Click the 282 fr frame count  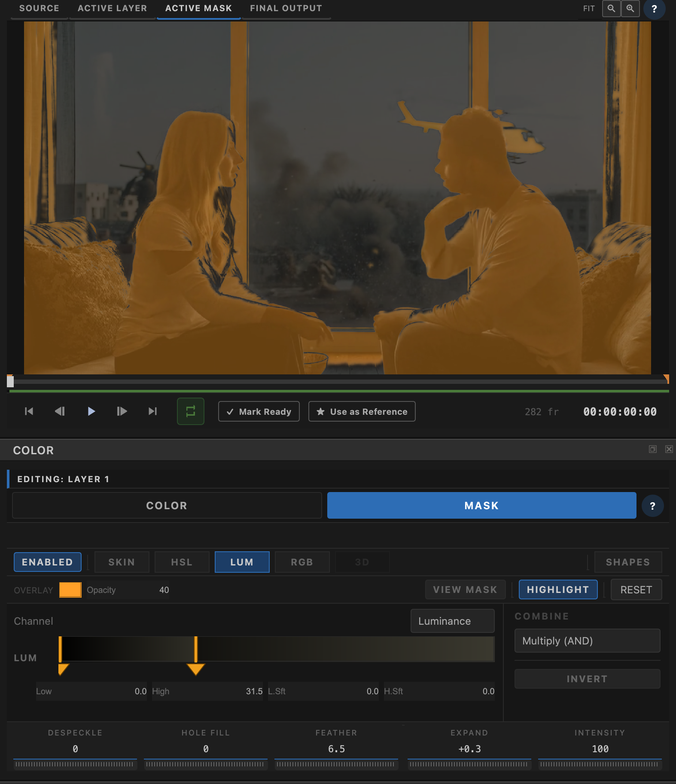[x=542, y=412]
